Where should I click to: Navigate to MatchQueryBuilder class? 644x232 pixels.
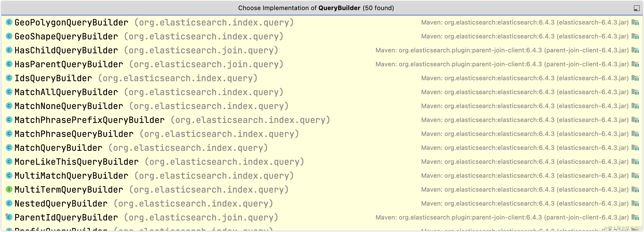(322, 148)
